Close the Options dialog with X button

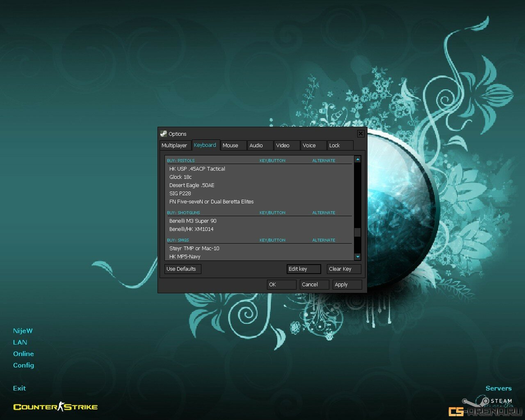(x=361, y=134)
